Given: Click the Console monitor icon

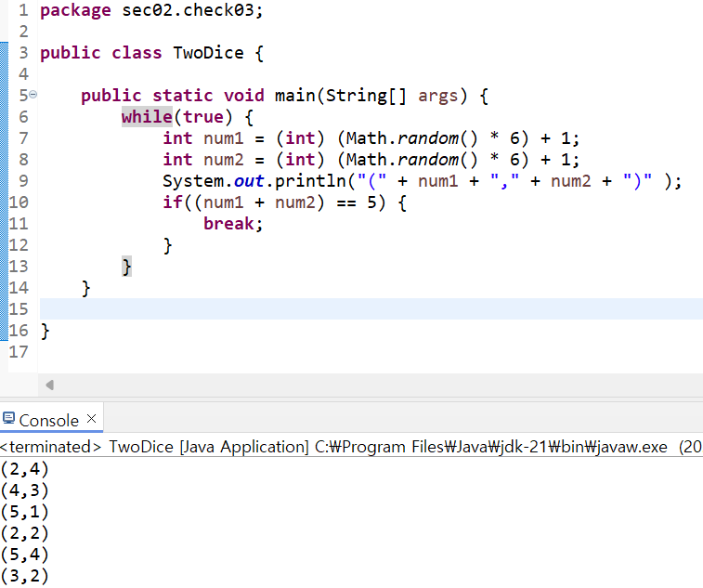Looking at the screenshot, I should pyautogui.click(x=8, y=418).
